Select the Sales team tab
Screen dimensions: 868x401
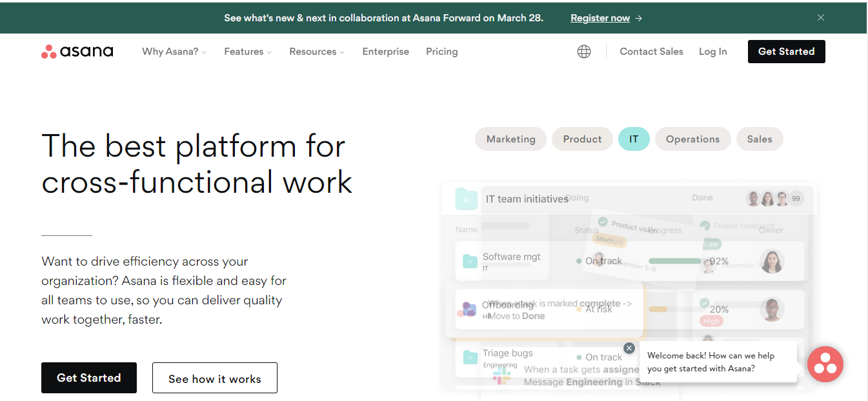tap(760, 139)
